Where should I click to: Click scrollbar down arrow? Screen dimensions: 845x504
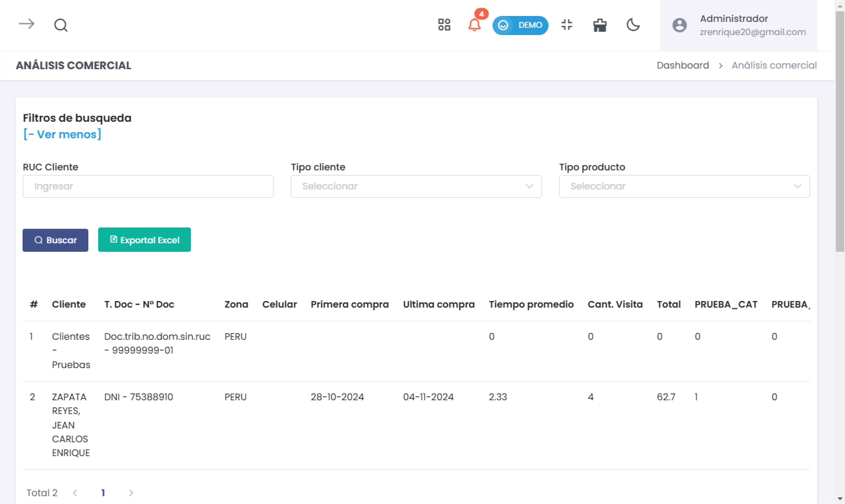pos(840,499)
